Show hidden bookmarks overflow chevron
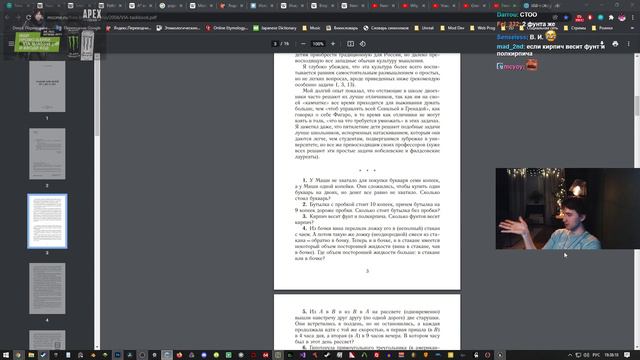 (633, 28)
